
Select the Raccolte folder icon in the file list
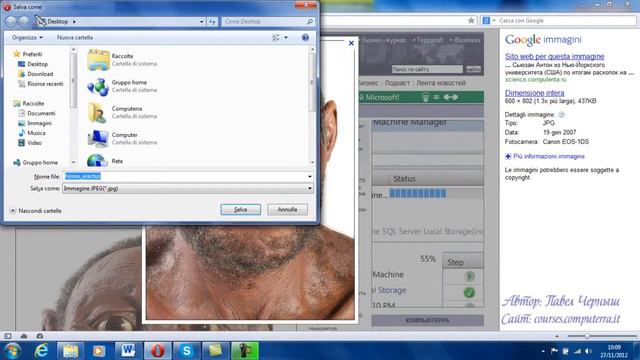tap(98, 60)
